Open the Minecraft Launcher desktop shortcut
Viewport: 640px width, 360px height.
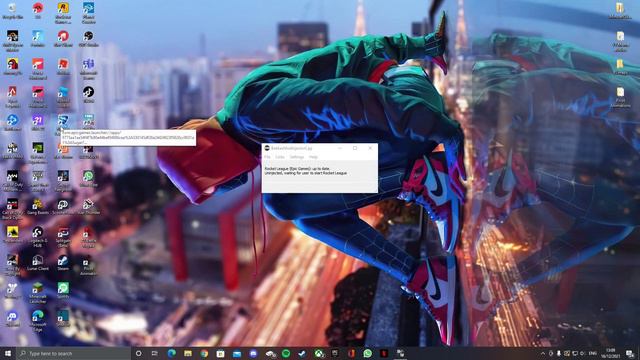[38, 293]
